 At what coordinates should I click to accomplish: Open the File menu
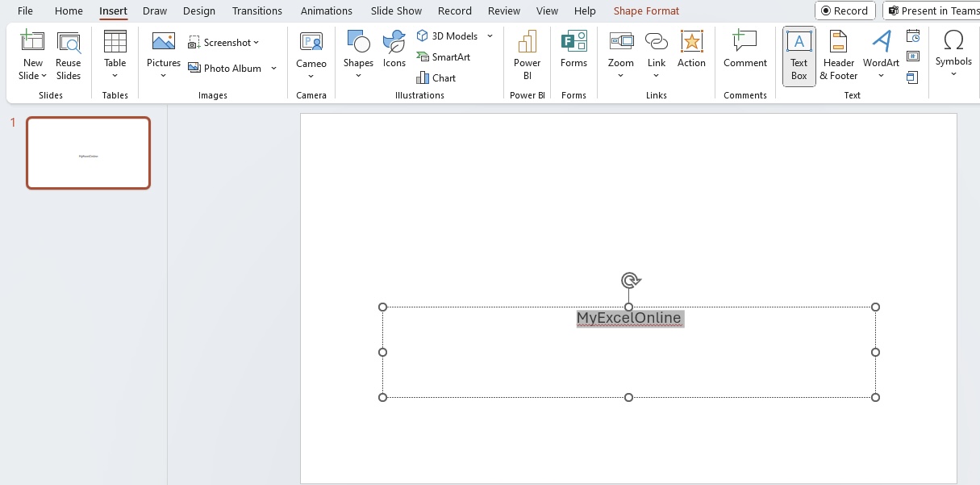coord(25,11)
